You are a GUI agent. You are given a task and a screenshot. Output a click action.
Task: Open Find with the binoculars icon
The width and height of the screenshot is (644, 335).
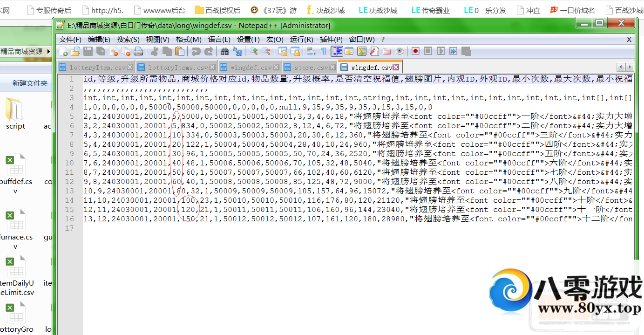tap(225, 51)
